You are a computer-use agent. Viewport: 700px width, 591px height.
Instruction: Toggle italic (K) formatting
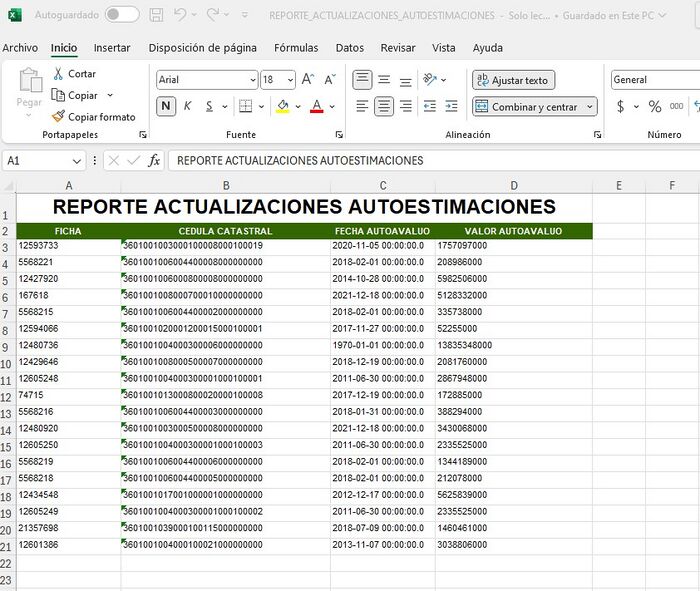coord(188,106)
